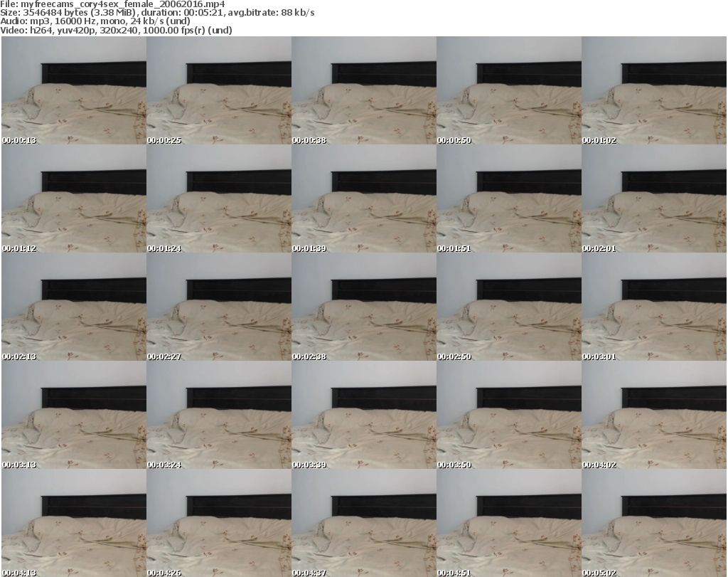Select the thumbnail frame at 00:03:39
Viewport: 728px width, 577px height.
[x=364, y=415]
